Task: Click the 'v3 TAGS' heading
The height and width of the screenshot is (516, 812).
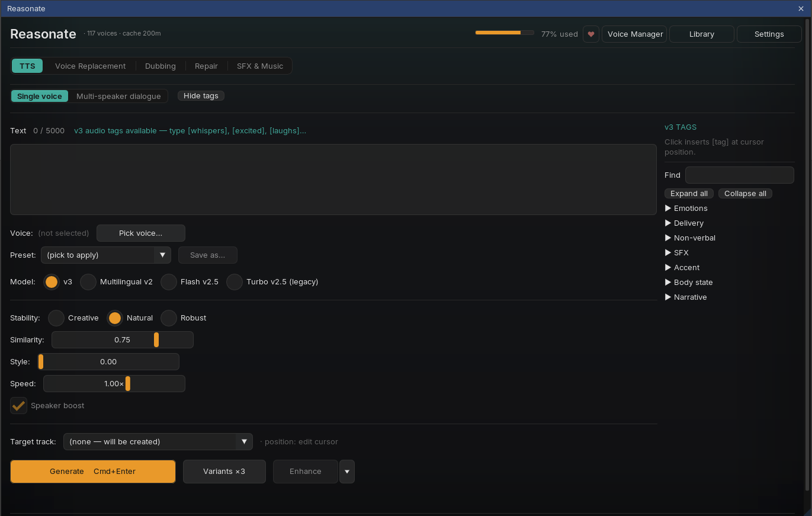Action: (681, 127)
